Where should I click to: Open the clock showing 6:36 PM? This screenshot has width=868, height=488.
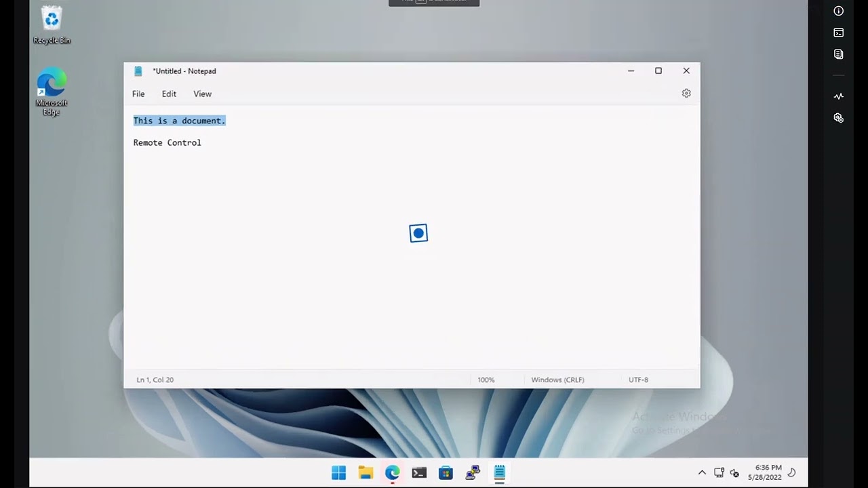(764, 472)
